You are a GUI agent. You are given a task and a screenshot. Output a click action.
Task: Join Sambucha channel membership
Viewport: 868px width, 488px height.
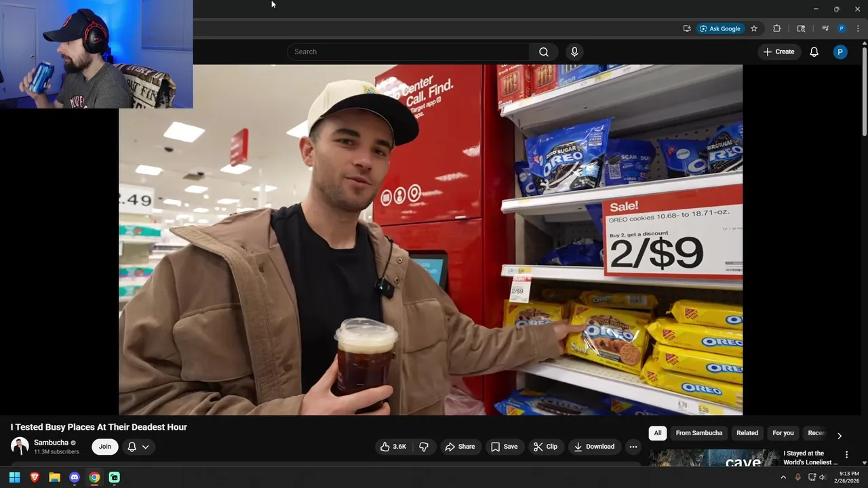105,447
